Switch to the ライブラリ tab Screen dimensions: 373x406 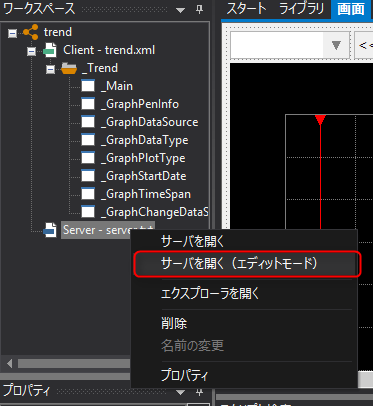click(301, 9)
